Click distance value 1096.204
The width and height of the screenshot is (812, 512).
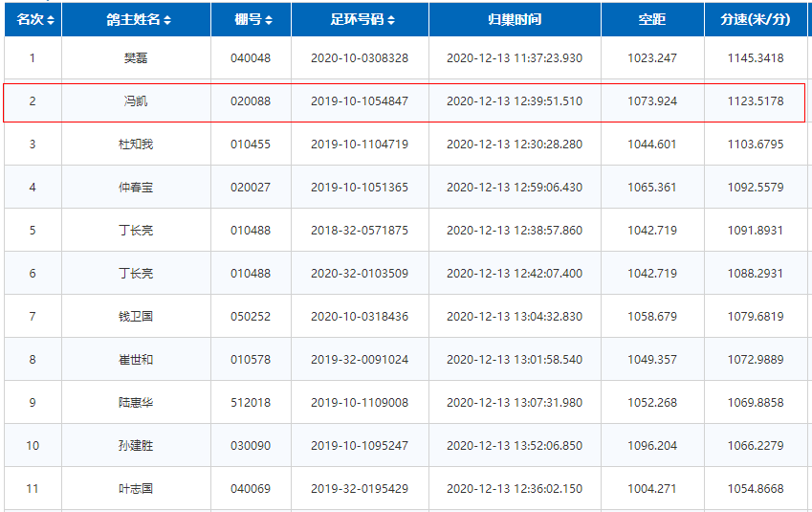(652, 445)
